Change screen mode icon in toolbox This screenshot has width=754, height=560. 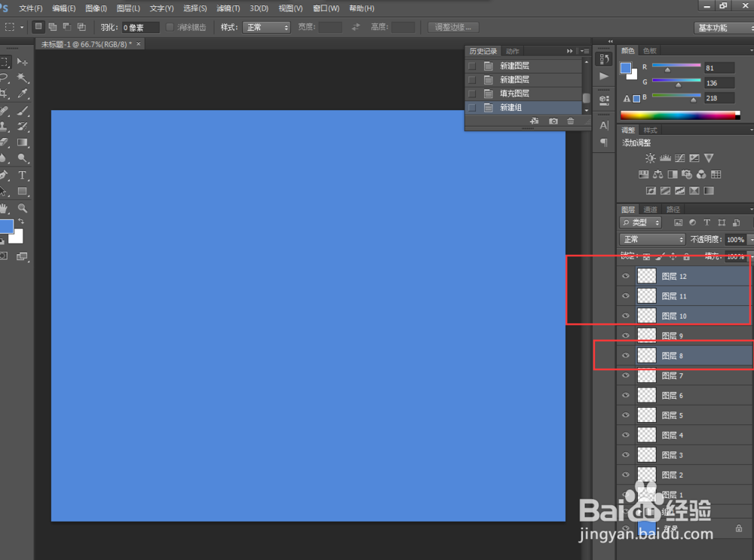pos(22,257)
